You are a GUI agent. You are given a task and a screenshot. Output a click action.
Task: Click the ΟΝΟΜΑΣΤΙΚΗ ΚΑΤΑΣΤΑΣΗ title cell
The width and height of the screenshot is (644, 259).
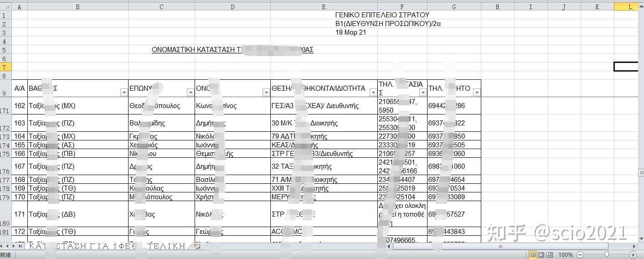click(x=232, y=50)
